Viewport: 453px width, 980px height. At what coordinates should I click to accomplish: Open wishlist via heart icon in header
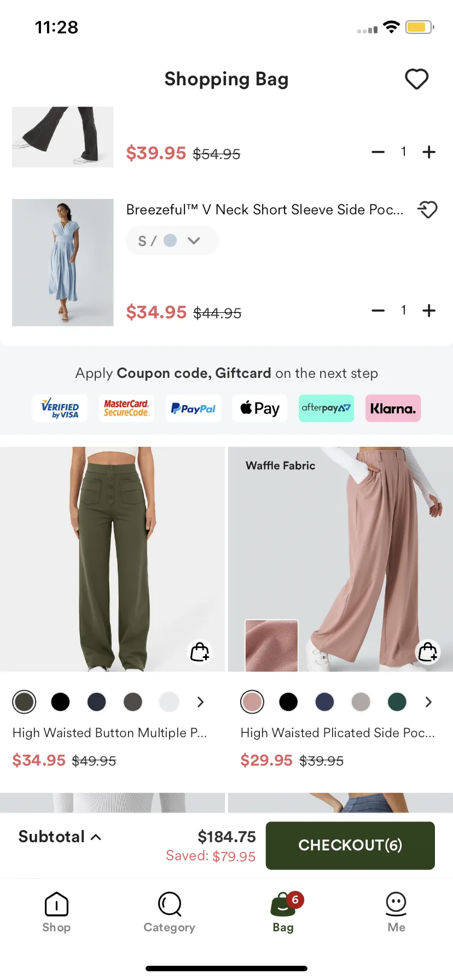(416, 79)
